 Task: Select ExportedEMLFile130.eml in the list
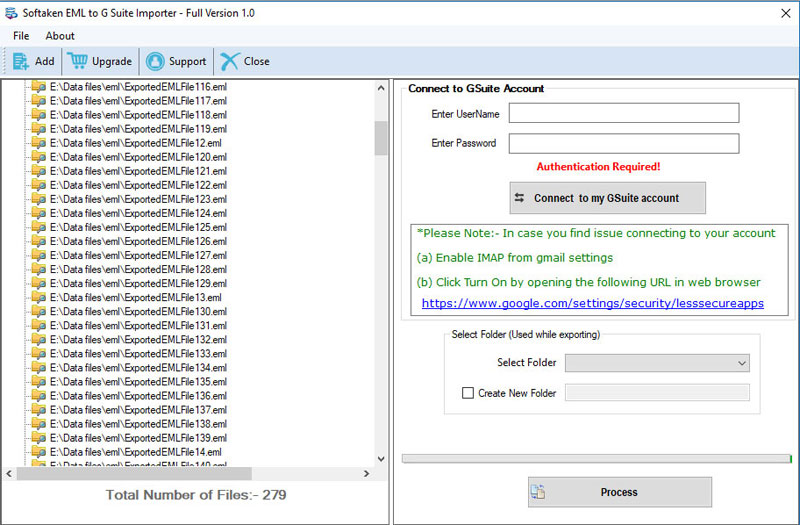pos(138,311)
